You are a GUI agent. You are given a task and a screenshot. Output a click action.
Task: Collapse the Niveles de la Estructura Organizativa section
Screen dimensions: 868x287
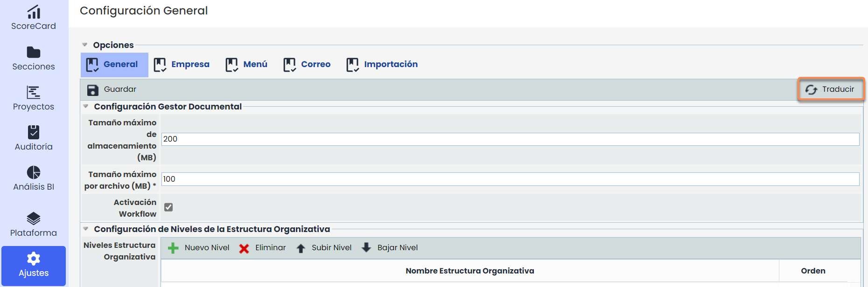pyautogui.click(x=86, y=229)
